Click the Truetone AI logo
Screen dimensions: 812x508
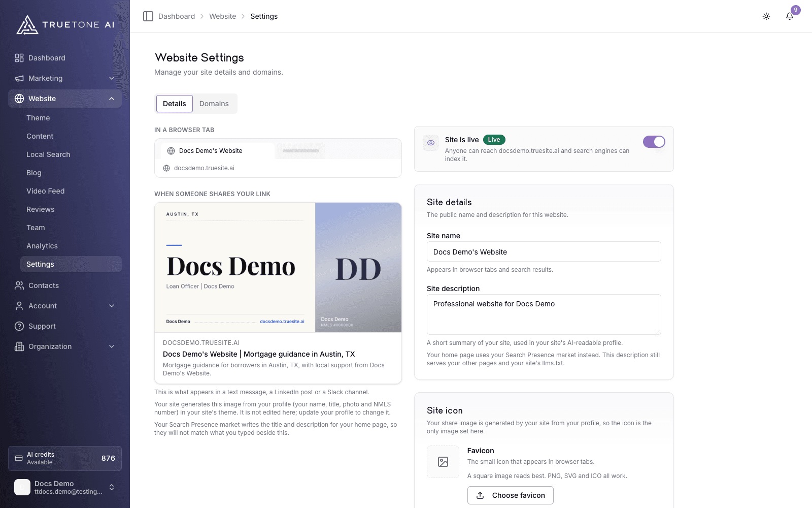(x=65, y=24)
